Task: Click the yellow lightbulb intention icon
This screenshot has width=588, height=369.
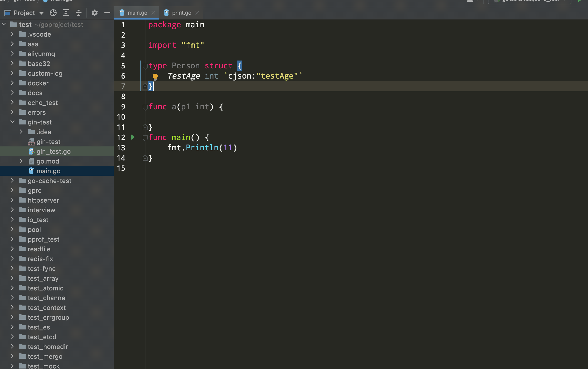Action: point(155,77)
